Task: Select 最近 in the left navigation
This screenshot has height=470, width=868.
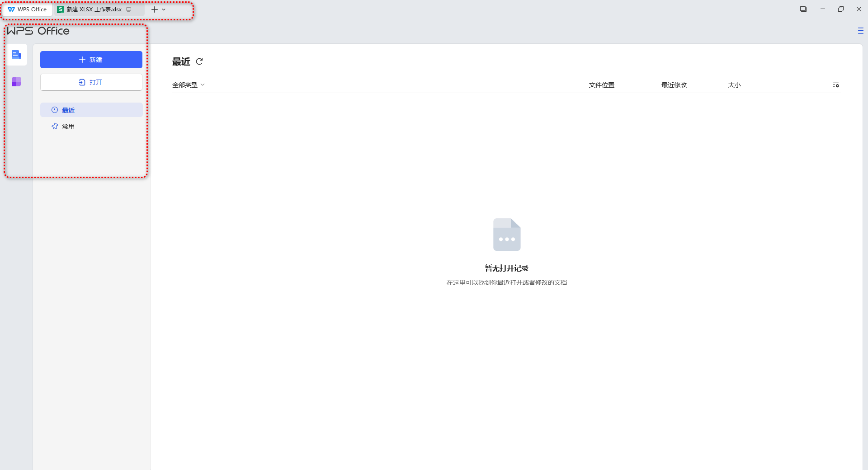Action: point(68,110)
